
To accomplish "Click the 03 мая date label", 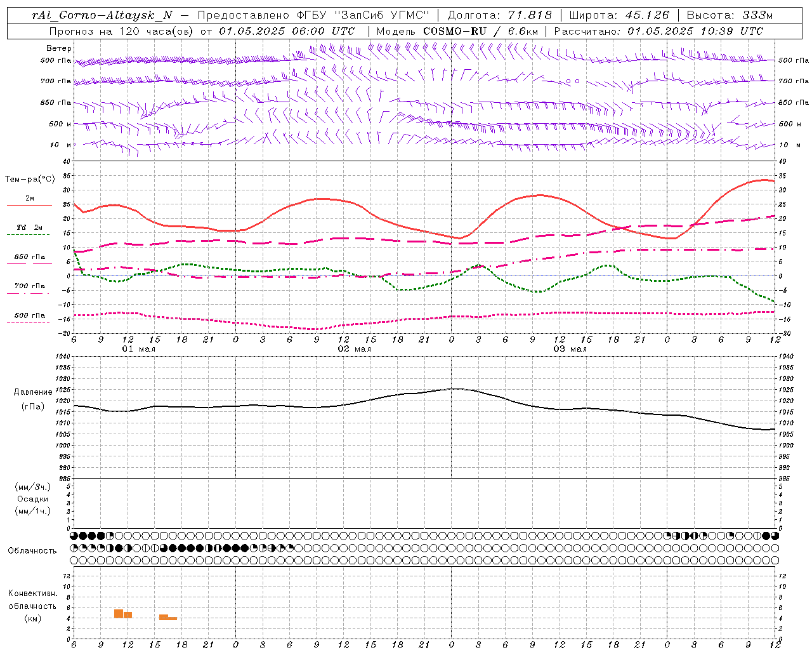I will 570,349.
